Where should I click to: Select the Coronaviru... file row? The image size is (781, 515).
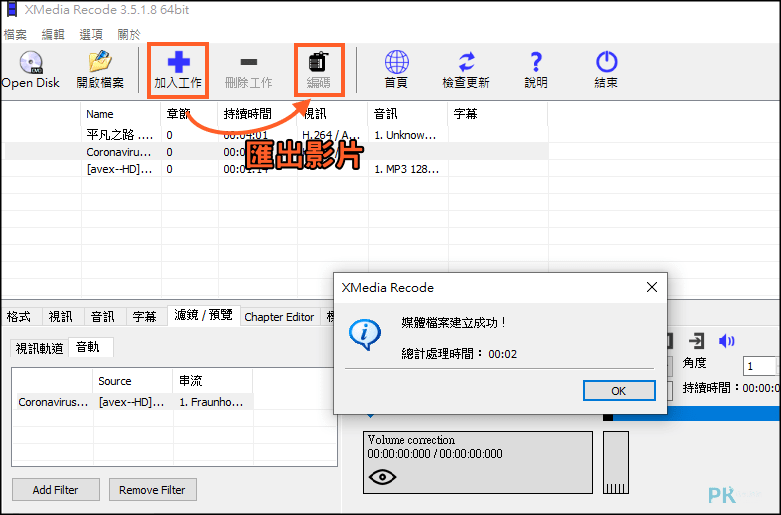coord(276,152)
